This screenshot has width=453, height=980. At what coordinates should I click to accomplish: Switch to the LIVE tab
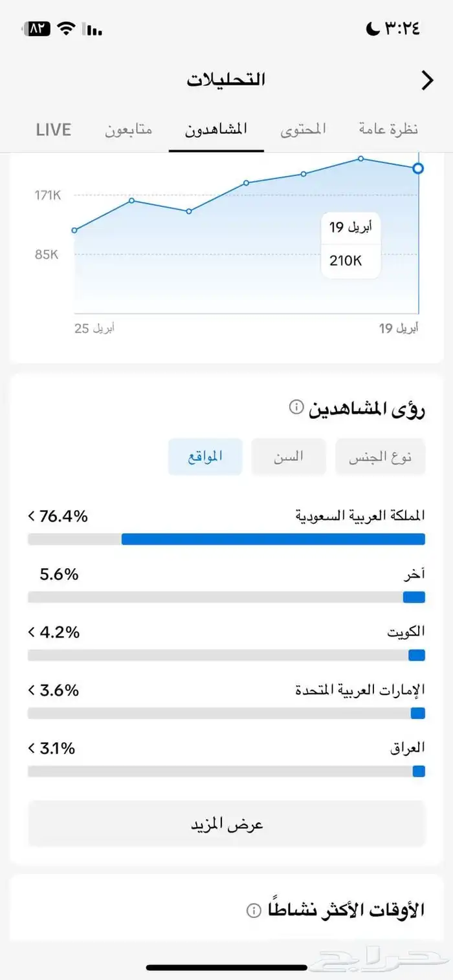[x=53, y=129]
